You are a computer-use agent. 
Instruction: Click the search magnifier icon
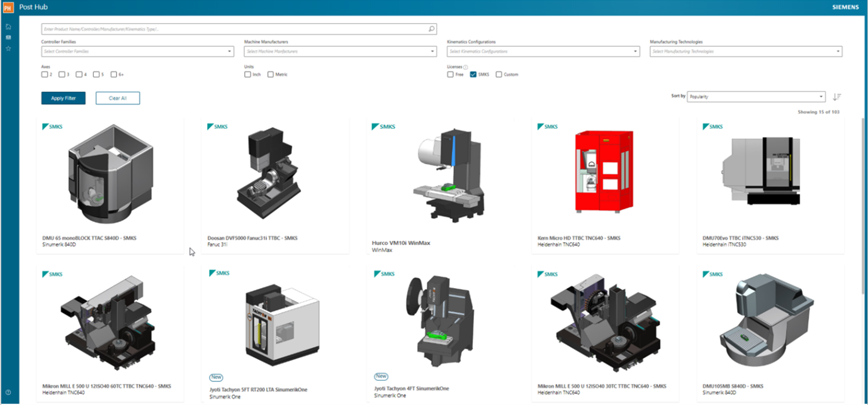[431, 29]
